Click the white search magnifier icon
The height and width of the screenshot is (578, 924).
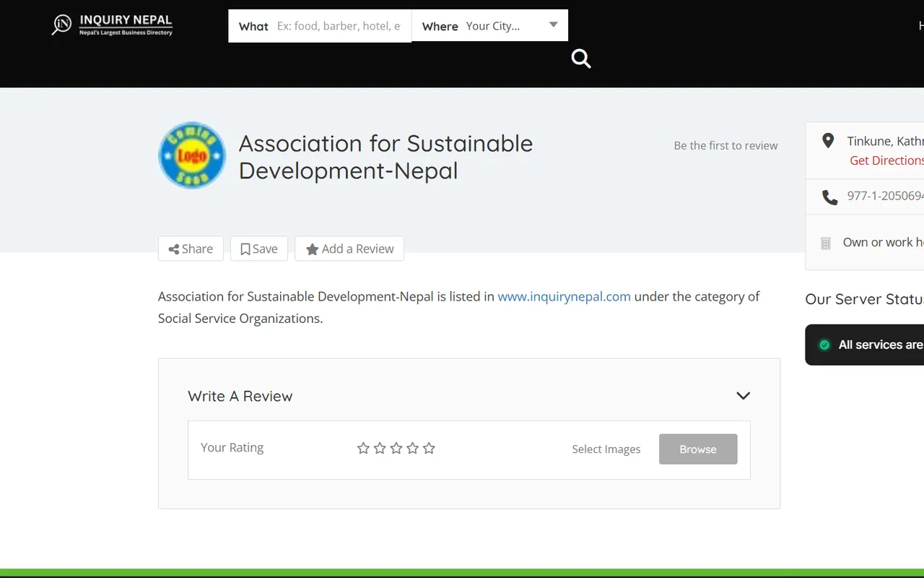(x=581, y=59)
